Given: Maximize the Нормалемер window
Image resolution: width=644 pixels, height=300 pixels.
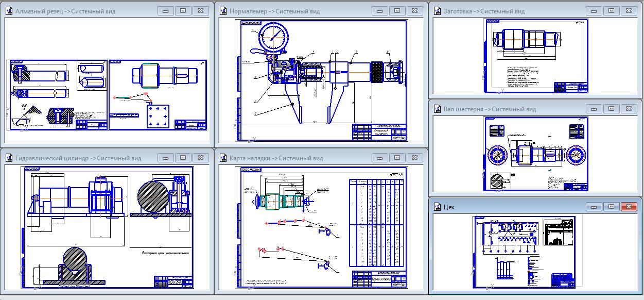Looking at the screenshot, I should pos(397,10).
